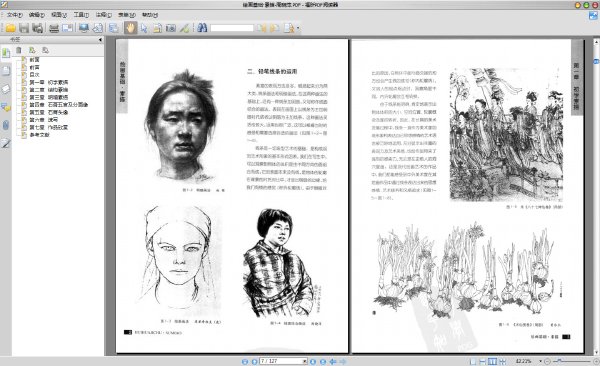Open the search options dropdown arrow
This screenshot has width=600, height=366.
pos(298,28)
